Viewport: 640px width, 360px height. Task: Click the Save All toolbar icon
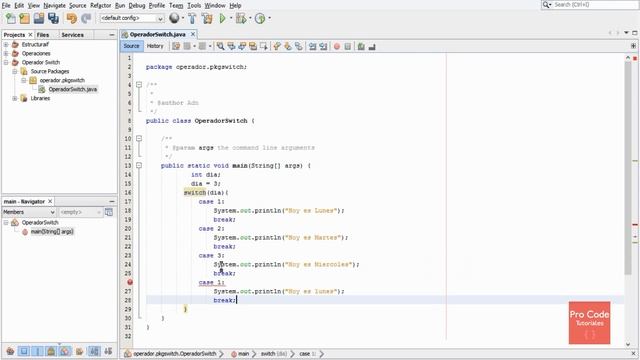tap(53, 18)
